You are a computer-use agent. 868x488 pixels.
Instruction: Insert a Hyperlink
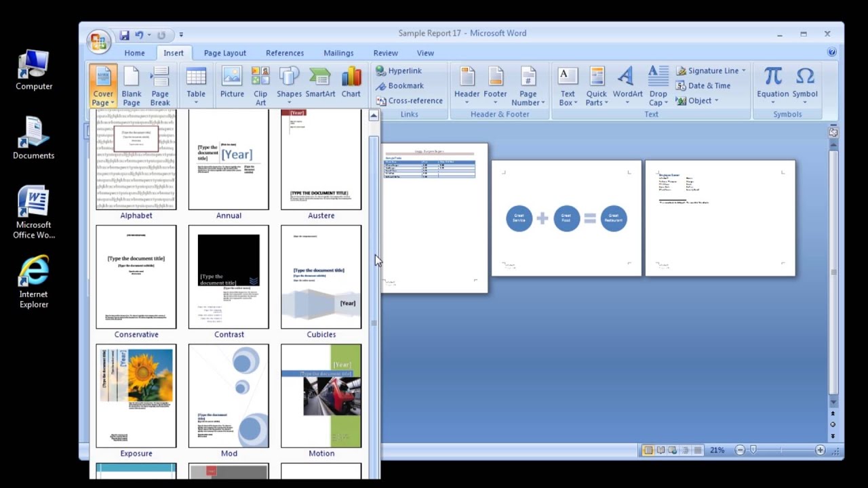pyautogui.click(x=399, y=70)
